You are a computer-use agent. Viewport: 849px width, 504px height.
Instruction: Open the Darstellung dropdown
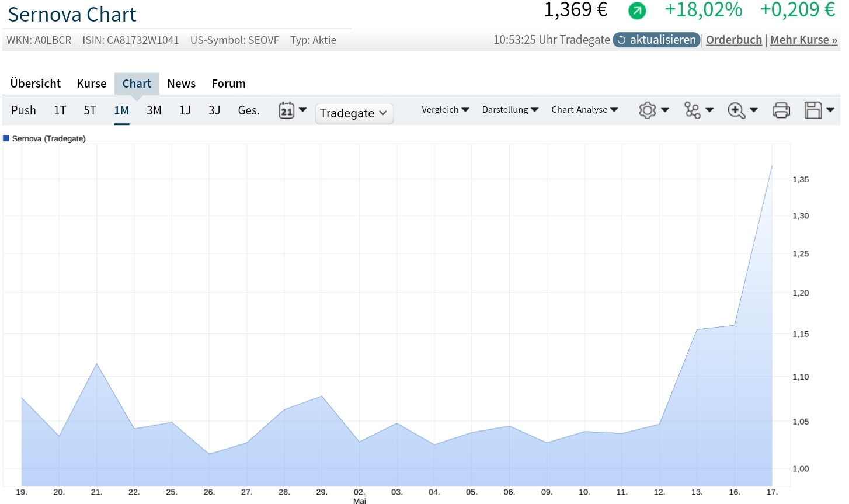(x=510, y=110)
